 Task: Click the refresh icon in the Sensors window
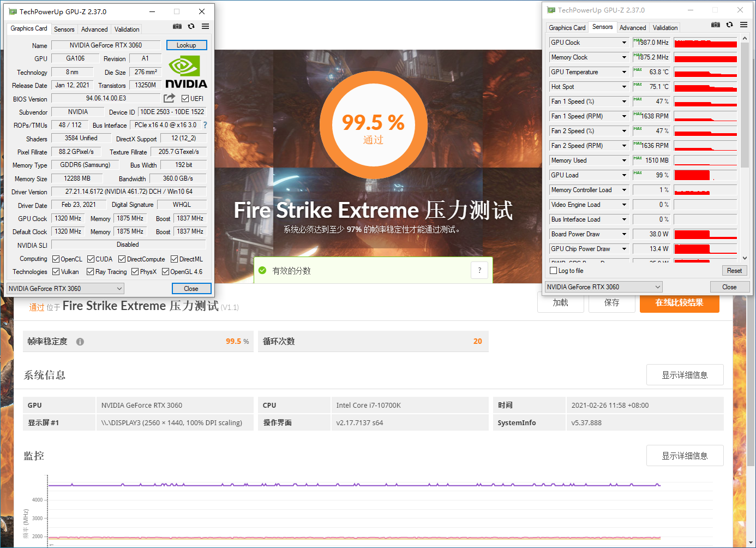click(730, 25)
